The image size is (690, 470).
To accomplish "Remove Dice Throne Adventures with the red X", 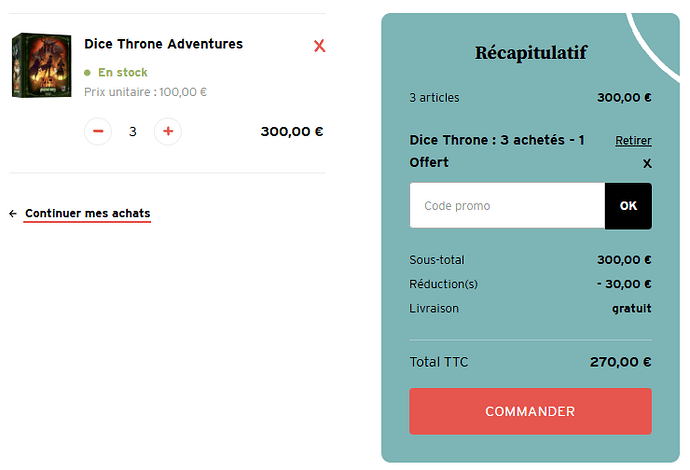I will [319, 46].
